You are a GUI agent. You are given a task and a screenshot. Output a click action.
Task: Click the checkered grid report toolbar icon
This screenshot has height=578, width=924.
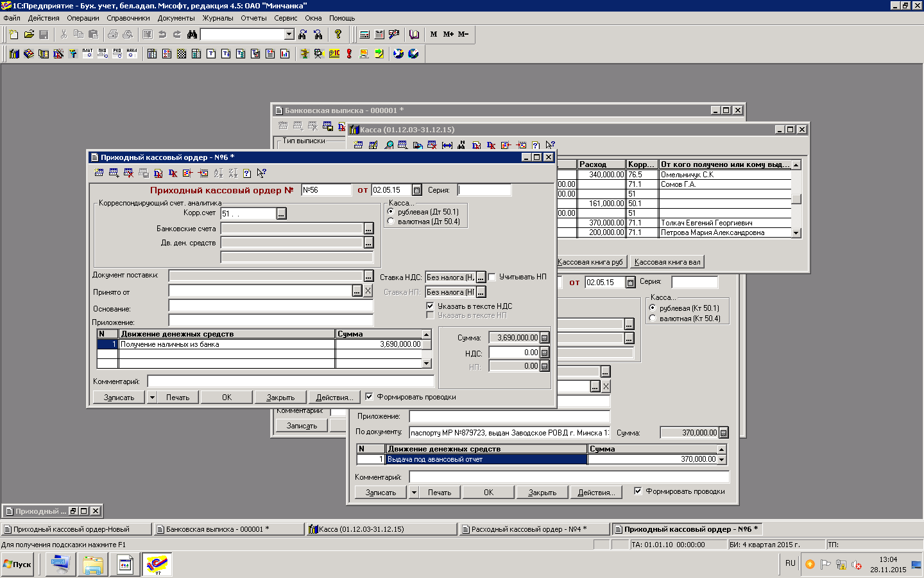pos(182,53)
